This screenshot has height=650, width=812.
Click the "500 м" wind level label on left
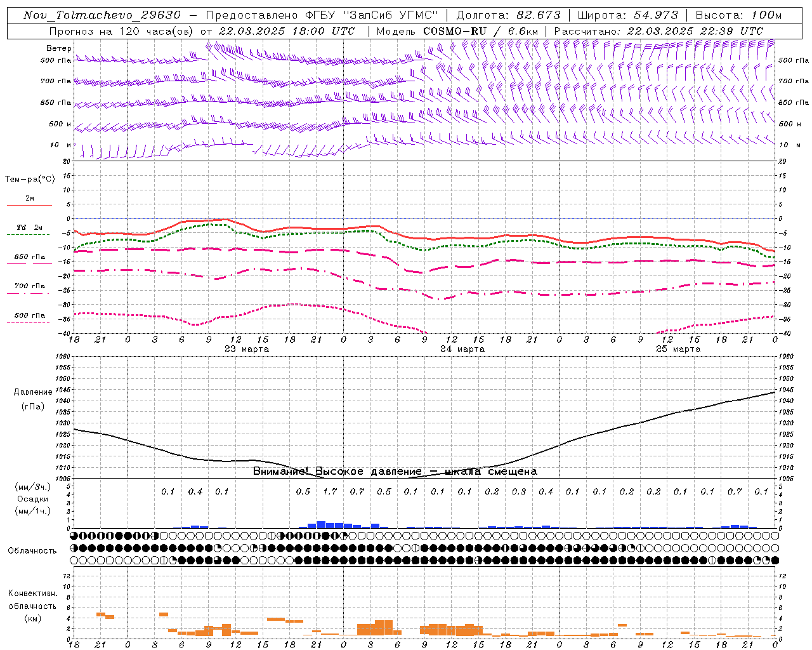pyautogui.click(x=60, y=124)
